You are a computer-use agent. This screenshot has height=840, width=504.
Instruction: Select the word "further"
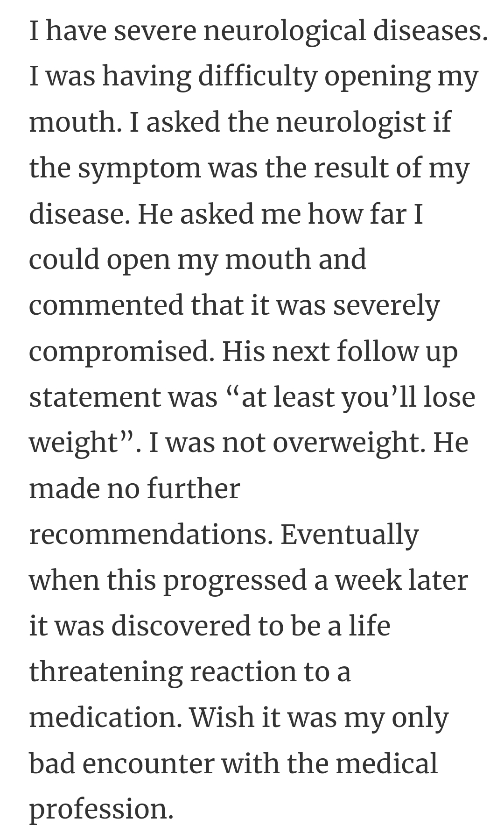pos(193,488)
